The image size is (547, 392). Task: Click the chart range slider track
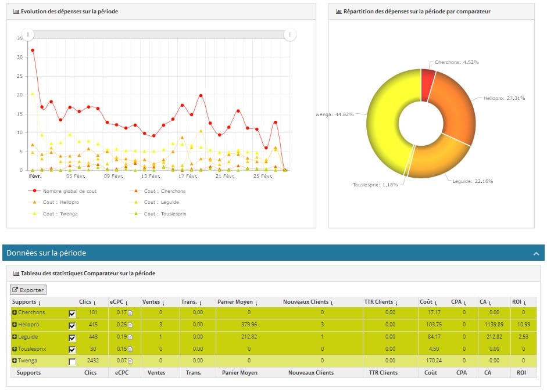tap(159, 34)
